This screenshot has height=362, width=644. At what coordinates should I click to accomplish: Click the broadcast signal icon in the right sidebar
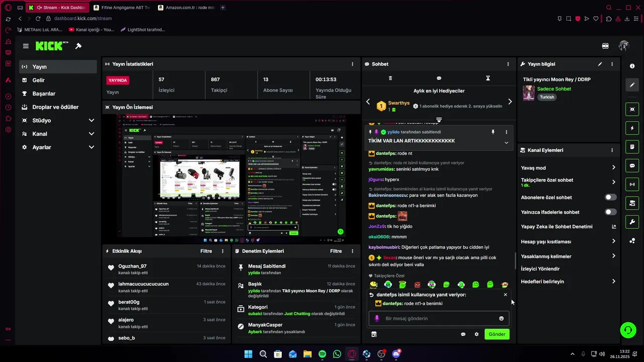pos(632,185)
